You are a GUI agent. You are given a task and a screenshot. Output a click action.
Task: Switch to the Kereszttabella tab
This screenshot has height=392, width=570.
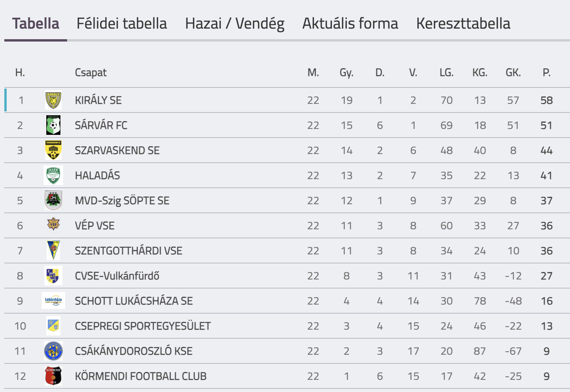pyautogui.click(x=463, y=24)
